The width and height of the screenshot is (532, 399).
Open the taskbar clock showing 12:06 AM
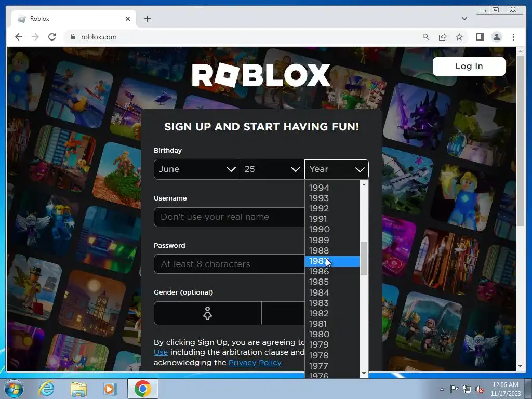pyautogui.click(x=505, y=389)
